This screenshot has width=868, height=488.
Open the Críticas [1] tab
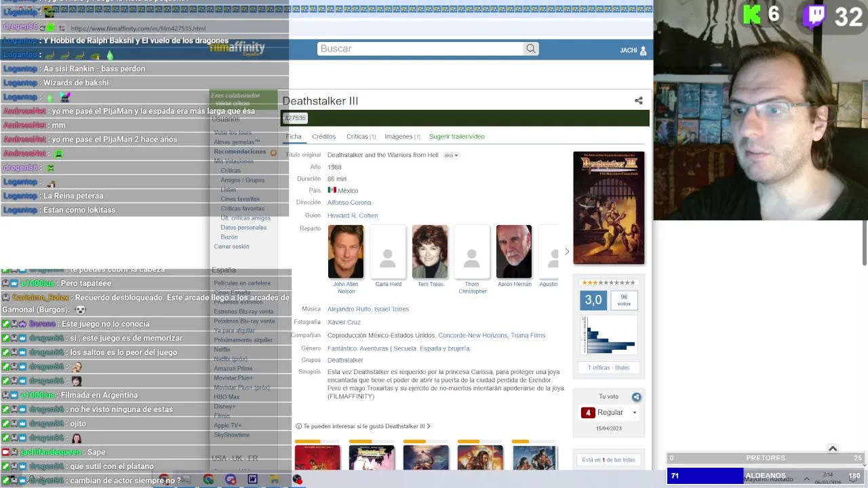point(361,136)
